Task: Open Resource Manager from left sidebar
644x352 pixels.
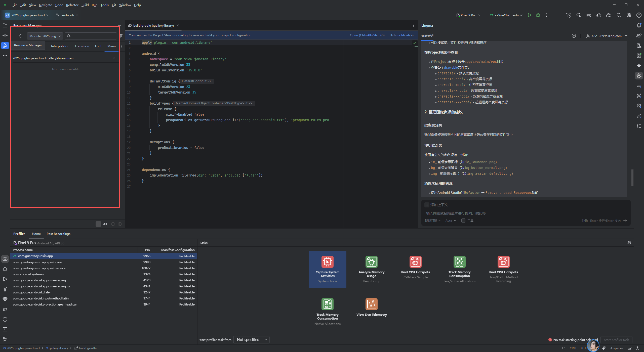Action: (5, 46)
